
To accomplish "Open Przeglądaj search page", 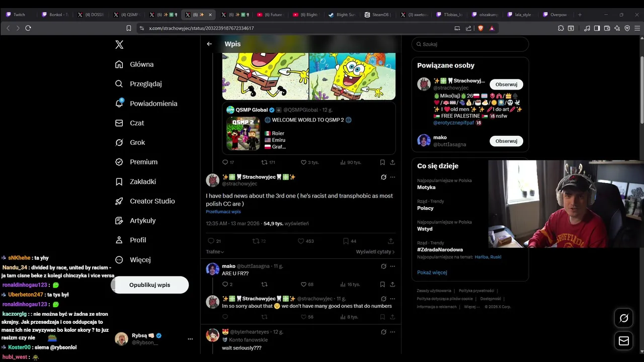I will pos(138,84).
